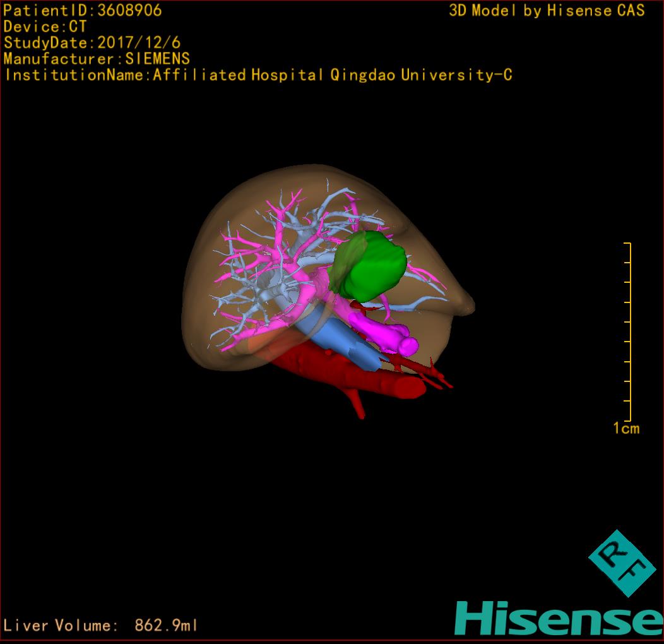The image size is (664, 644).
Task: Click the green tumor mass in the liver
Action: pyautogui.click(x=372, y=266)
